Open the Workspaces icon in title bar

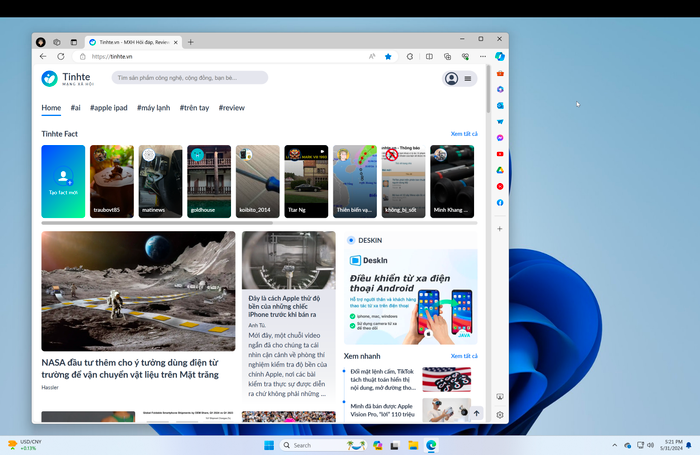pyautogui.click(x=57, y=42)
